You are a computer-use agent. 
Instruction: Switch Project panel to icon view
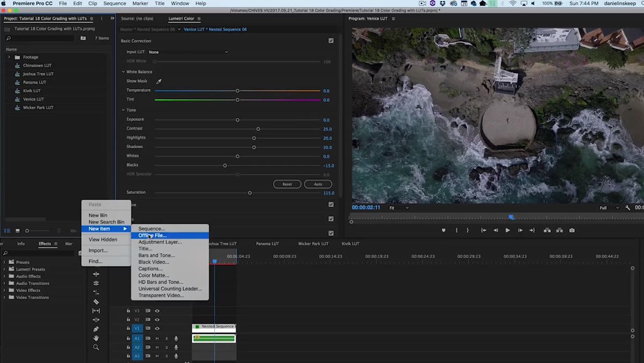click(x=17, y=230)
